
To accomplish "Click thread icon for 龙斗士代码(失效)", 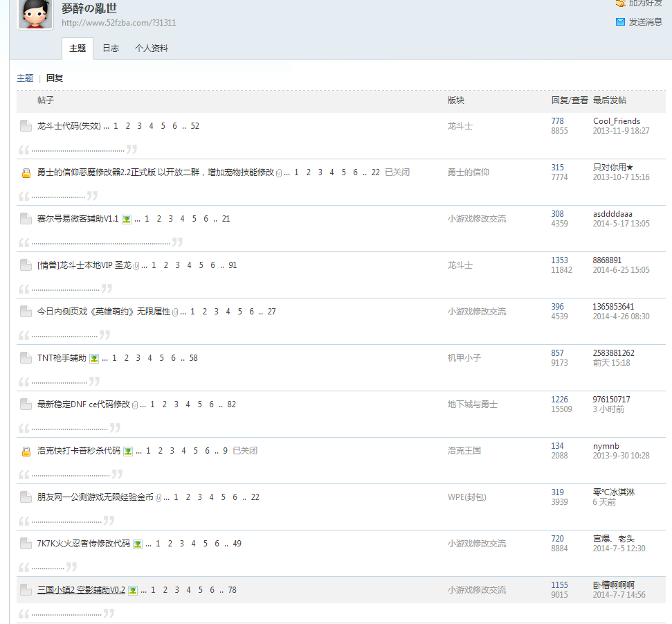I will (26, 126).
